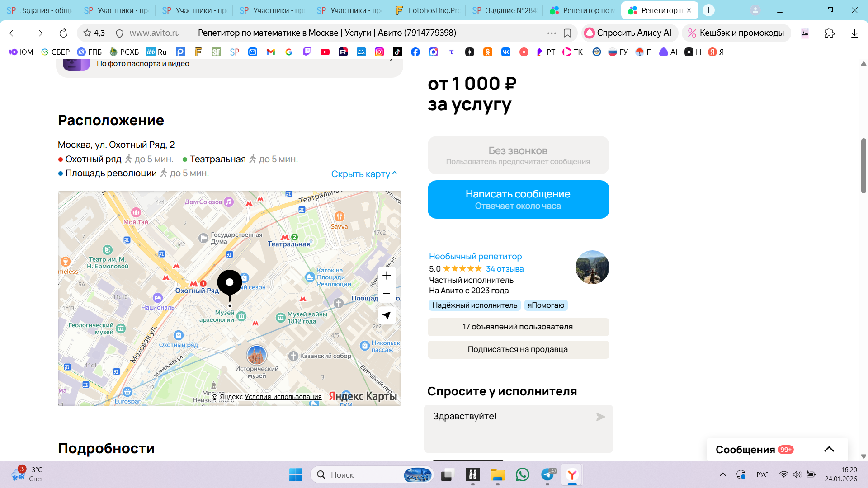This screenshot has width=868, height=488.
Task: Open the address bar three-dots menu
Action: tap(552, 33)
